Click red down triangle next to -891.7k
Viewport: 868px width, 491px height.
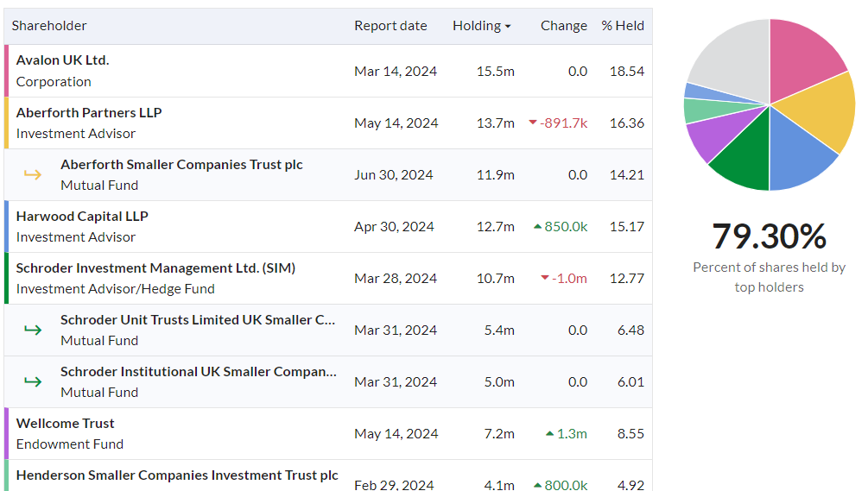(533, 123)
